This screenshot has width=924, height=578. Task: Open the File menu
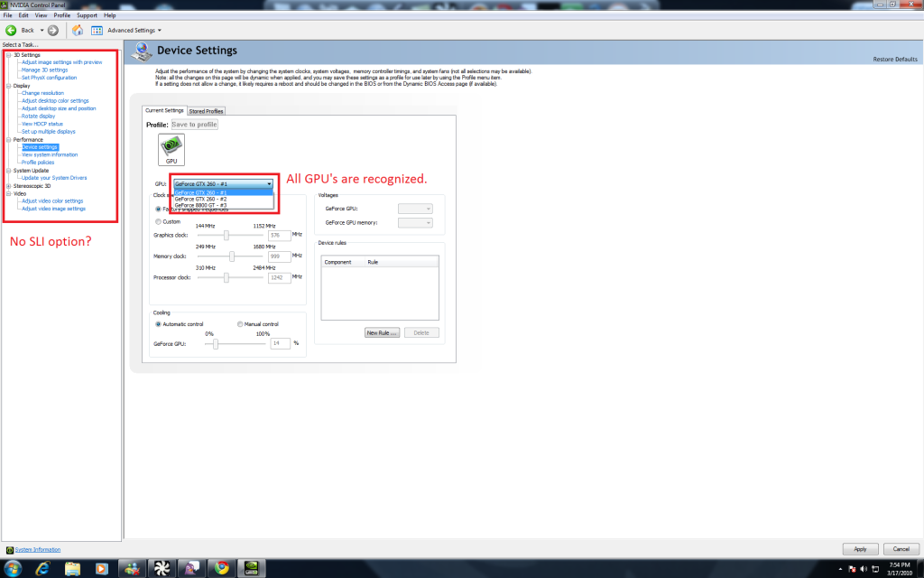[7, 15]
